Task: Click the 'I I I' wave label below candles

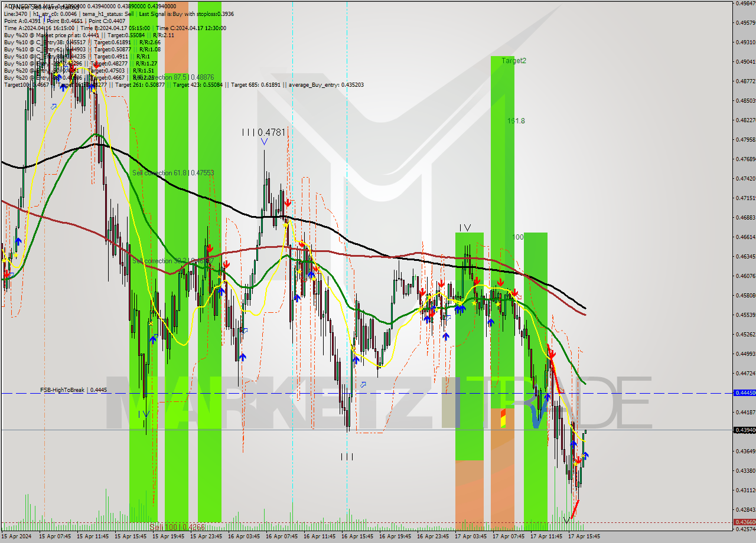Action: (x=347, y=456)
